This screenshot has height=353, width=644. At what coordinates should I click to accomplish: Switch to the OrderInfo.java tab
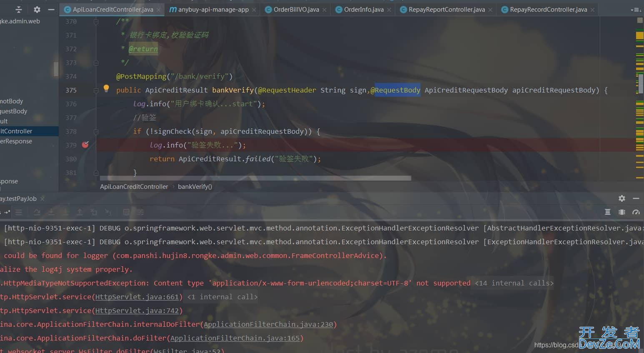click(363, 10)
